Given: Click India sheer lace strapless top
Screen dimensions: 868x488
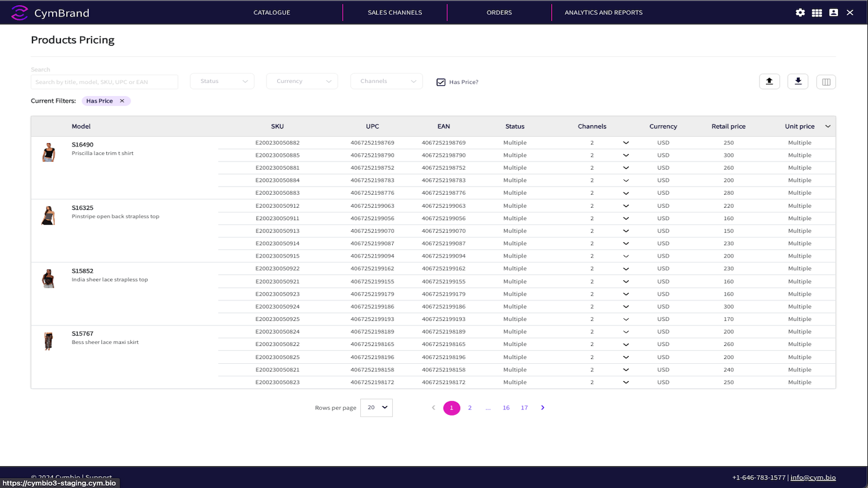Looking at the screenshot, I should 110,280.
